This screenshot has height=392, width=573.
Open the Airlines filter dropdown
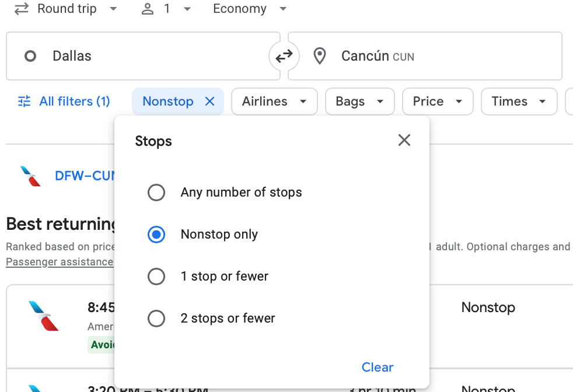tap(274, 101)
